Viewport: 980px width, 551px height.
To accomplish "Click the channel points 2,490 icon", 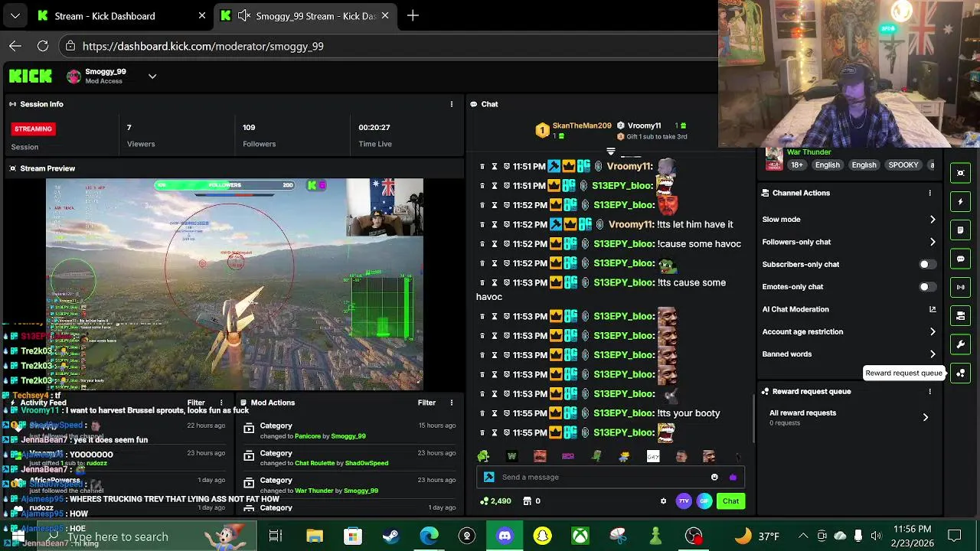I will (x=484, y=501).
